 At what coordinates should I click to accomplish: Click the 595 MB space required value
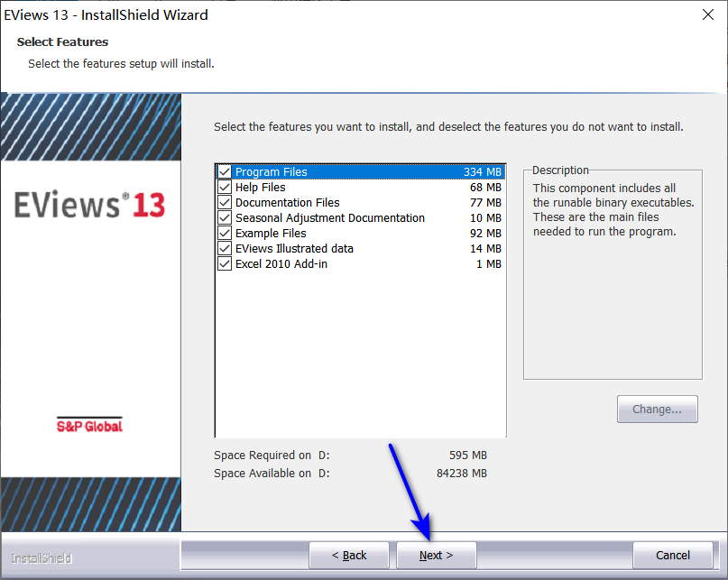(x=468, y=456)
